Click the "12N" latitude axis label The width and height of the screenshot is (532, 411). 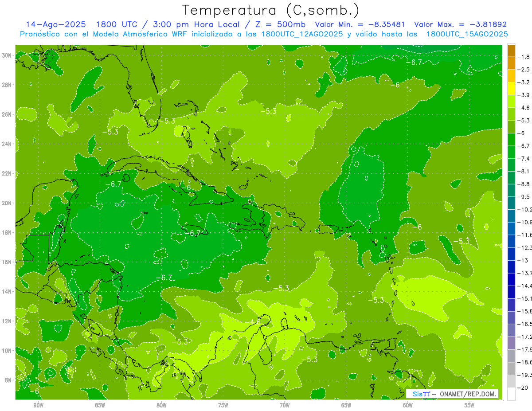[7, 321]
